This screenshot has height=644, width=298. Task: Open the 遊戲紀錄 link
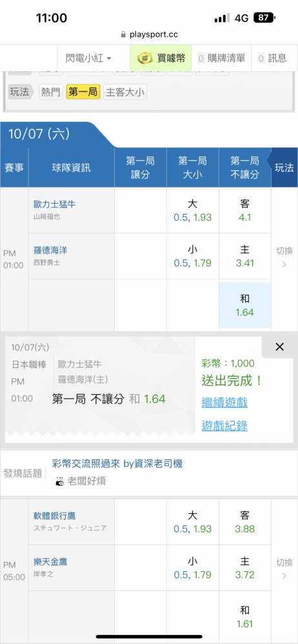coord(224,426)
